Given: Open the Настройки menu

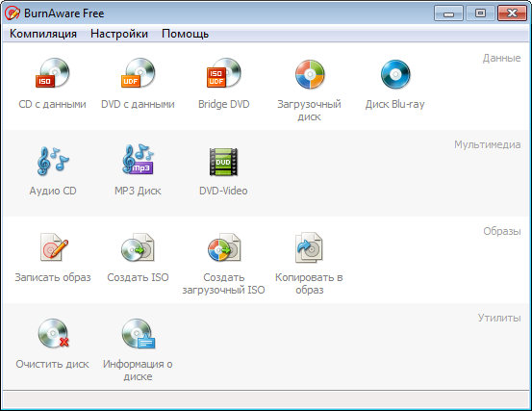Looking at the screenshot, I should point(119,34).
